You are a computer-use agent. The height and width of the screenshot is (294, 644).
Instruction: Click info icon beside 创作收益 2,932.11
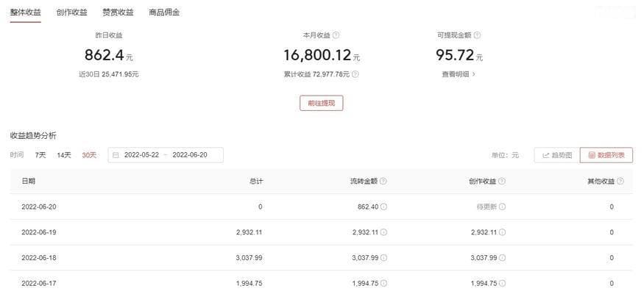(502, 232)
